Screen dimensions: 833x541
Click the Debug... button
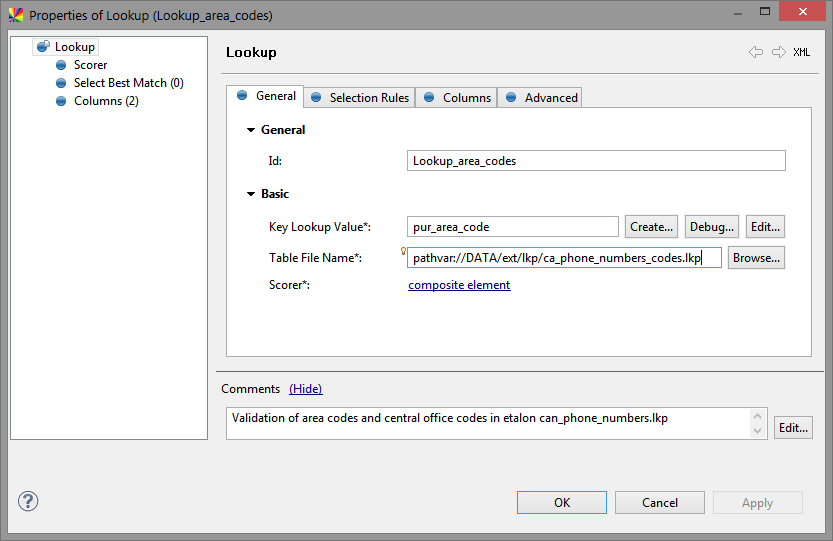tap(712, 227)
